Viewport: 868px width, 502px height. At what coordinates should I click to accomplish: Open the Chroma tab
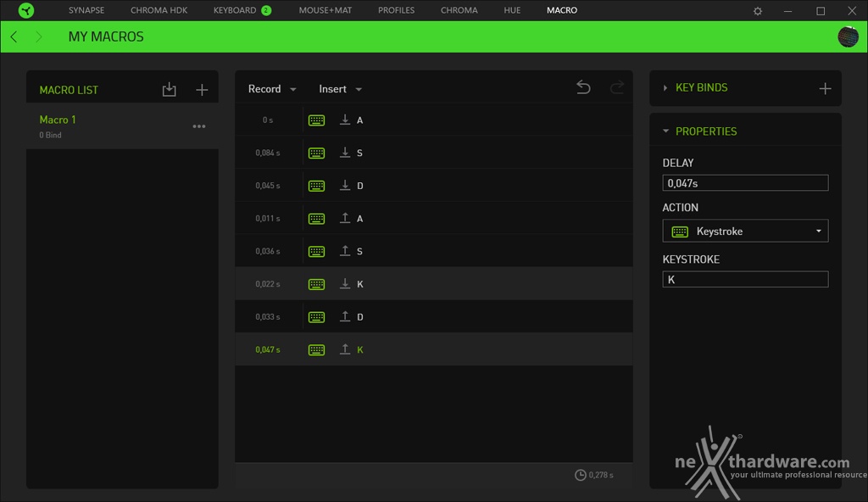tap(459, 10)
